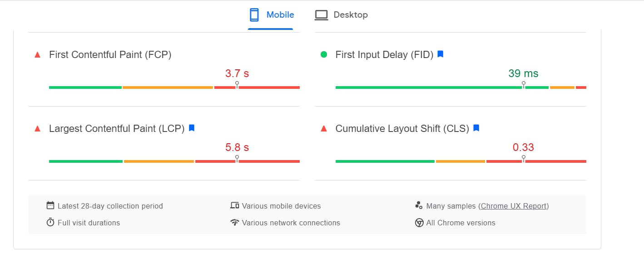
Task: Switch to the Mobile tab
Action: (271, 15)
